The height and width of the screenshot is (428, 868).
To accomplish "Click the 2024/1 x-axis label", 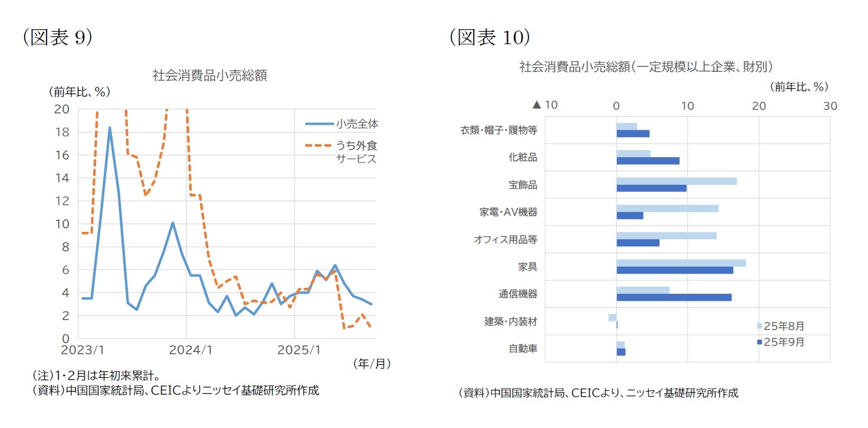I will pos(186,350).
